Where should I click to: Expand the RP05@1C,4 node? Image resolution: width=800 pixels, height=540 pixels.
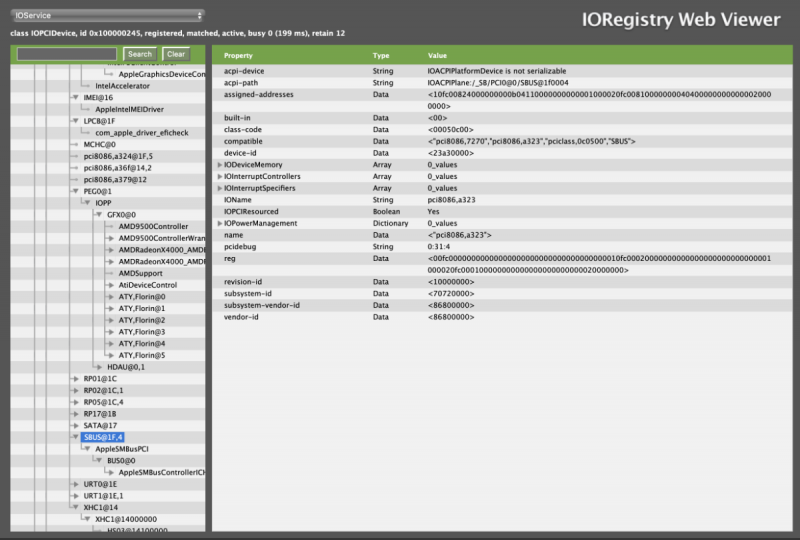76,402
